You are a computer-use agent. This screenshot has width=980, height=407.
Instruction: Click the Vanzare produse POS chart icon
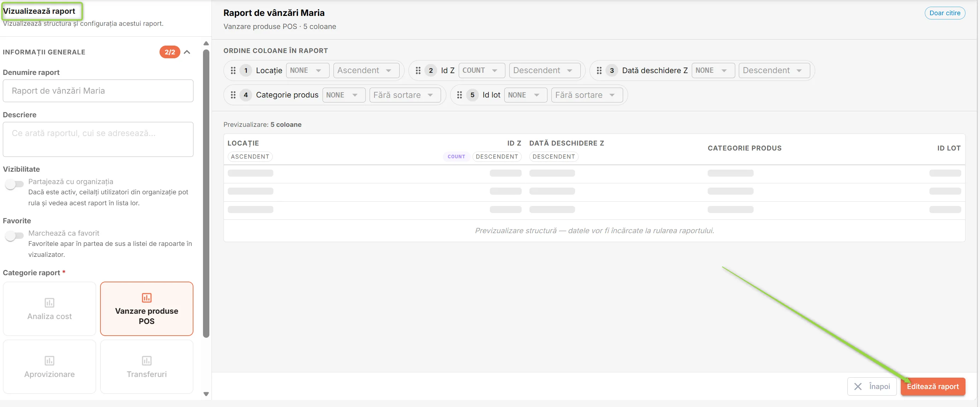point(146,297)
